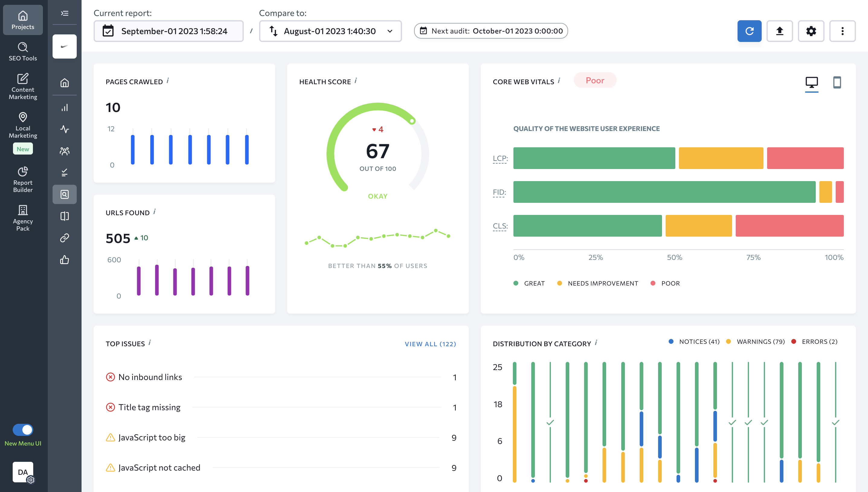Open the No inbound links issue
The image size is (868, 492).
150,377
